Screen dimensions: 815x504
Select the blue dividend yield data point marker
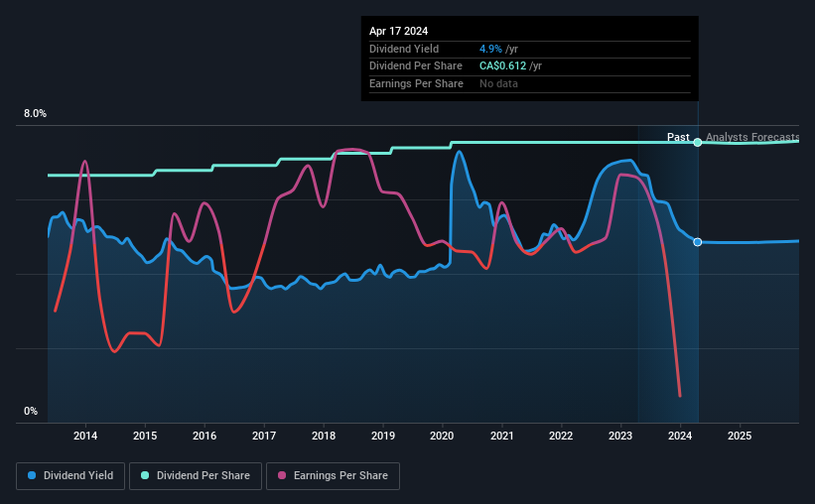point(698,242)
